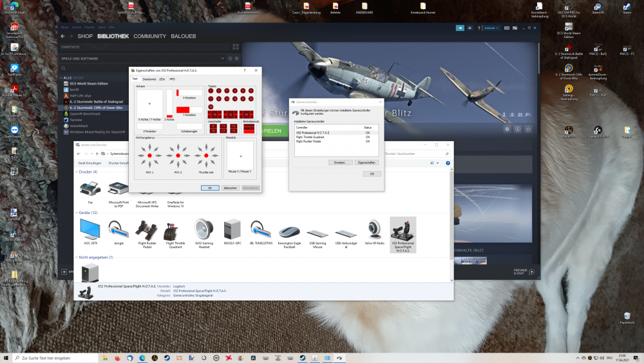
Task: Open the Flight Rudder Pedals device
Action: pos(147,231)
